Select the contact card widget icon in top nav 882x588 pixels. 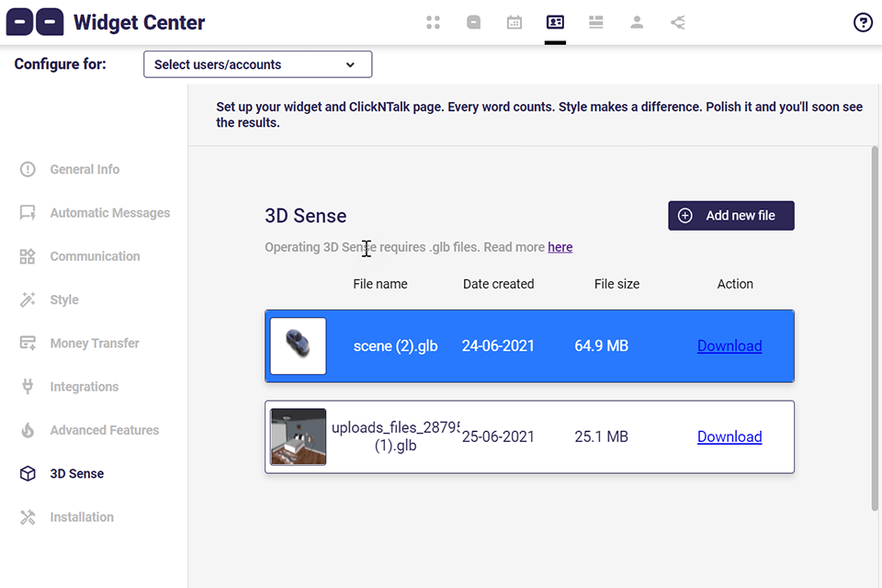point(555,22)
